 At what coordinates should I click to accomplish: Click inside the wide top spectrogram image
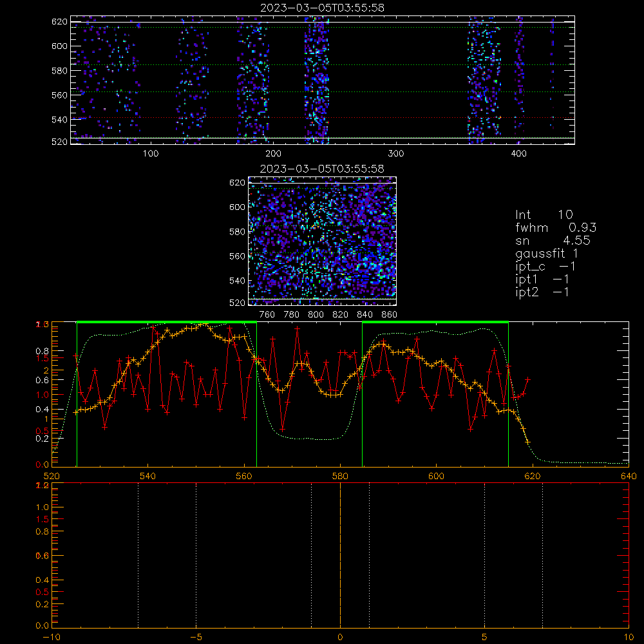(323, 80)
